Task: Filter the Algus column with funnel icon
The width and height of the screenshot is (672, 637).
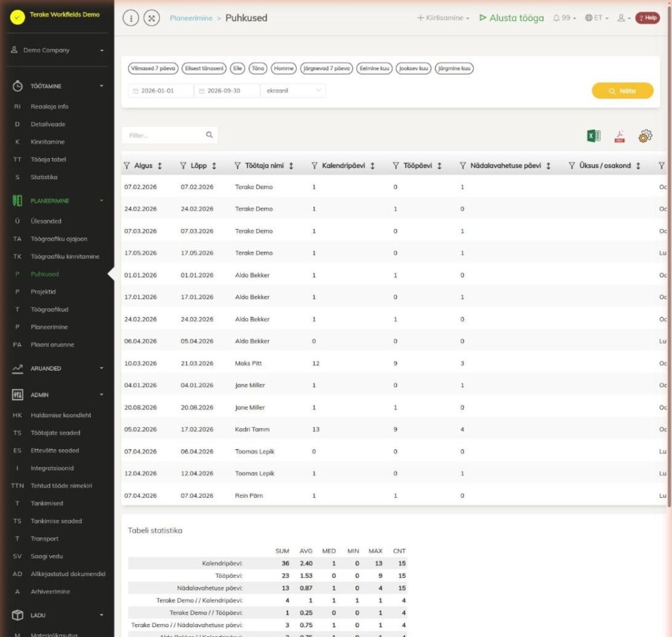Action: [x=127, y=166]
